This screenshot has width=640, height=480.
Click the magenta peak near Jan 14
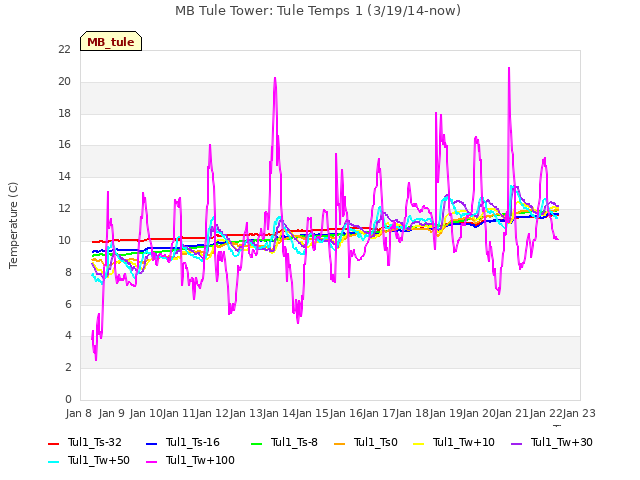(x=275, y=78)
